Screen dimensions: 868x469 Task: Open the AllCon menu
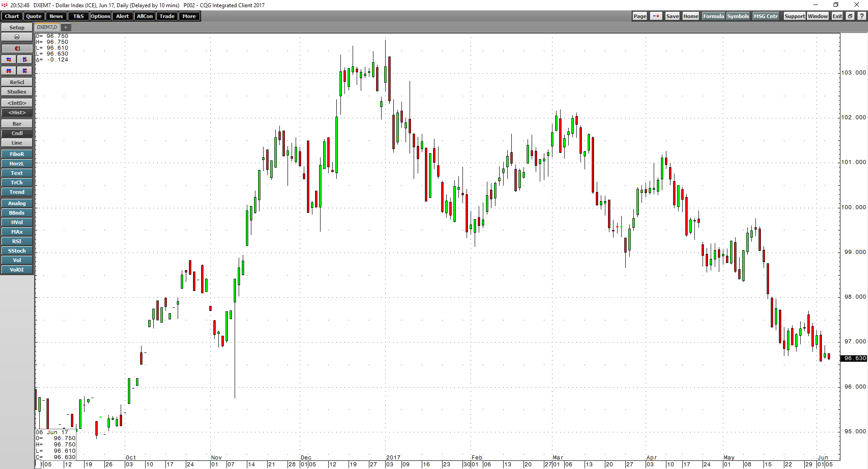(145, 16)
